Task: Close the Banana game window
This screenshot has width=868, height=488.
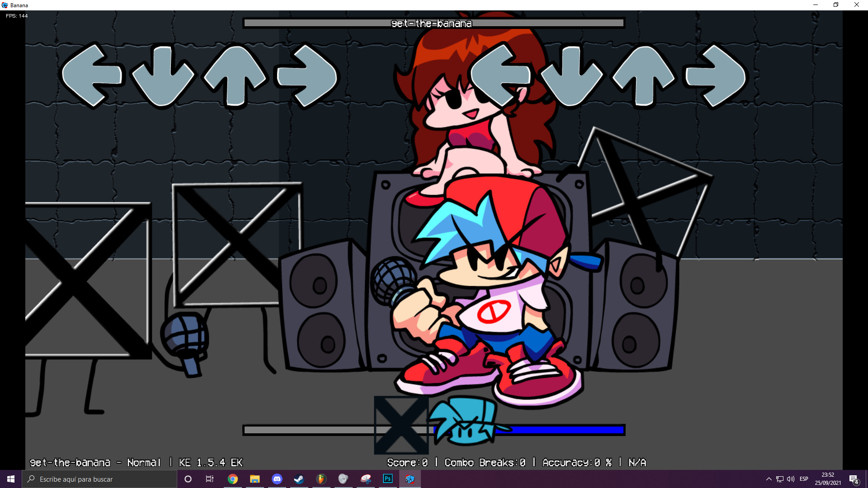Action: (x=857, y=5)
